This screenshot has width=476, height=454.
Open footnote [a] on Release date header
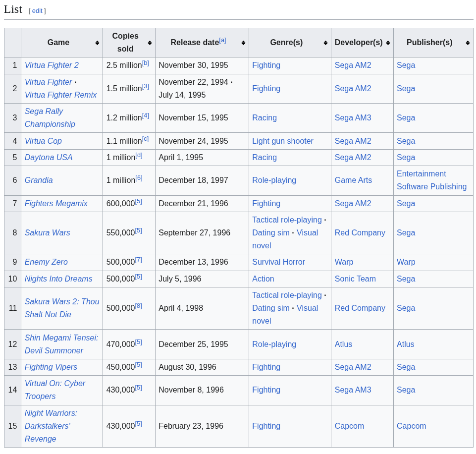click(x=222, y=40)
